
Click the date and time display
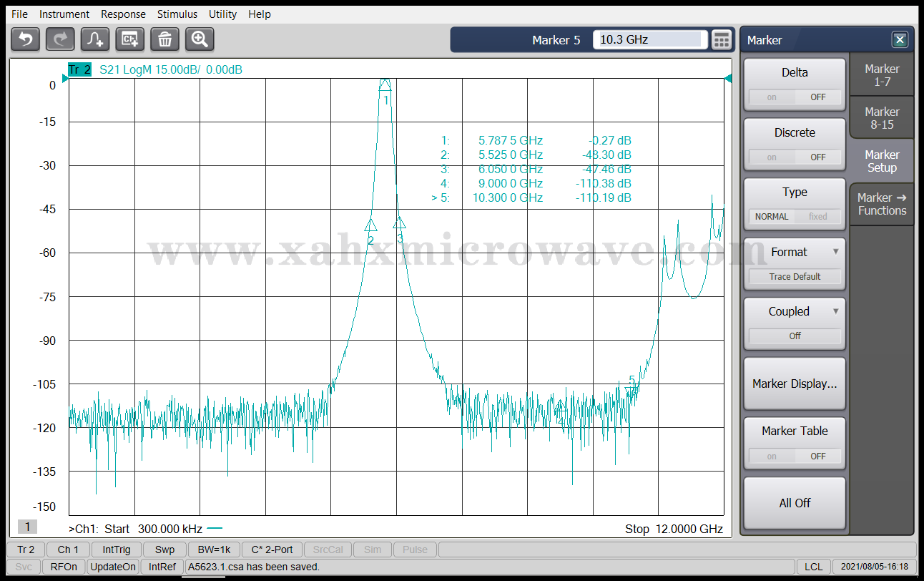pyautogui.click(x=875, y=567)
